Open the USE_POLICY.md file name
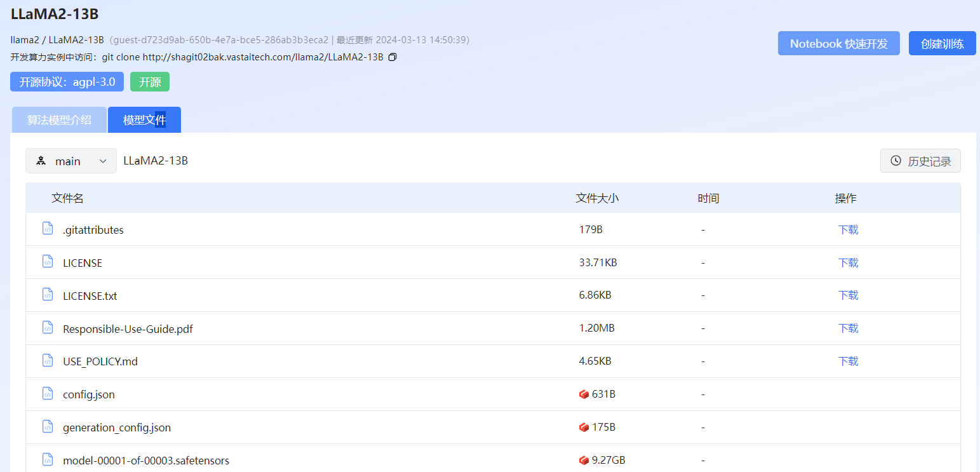 pyautogui.click(x=100, y=362)
